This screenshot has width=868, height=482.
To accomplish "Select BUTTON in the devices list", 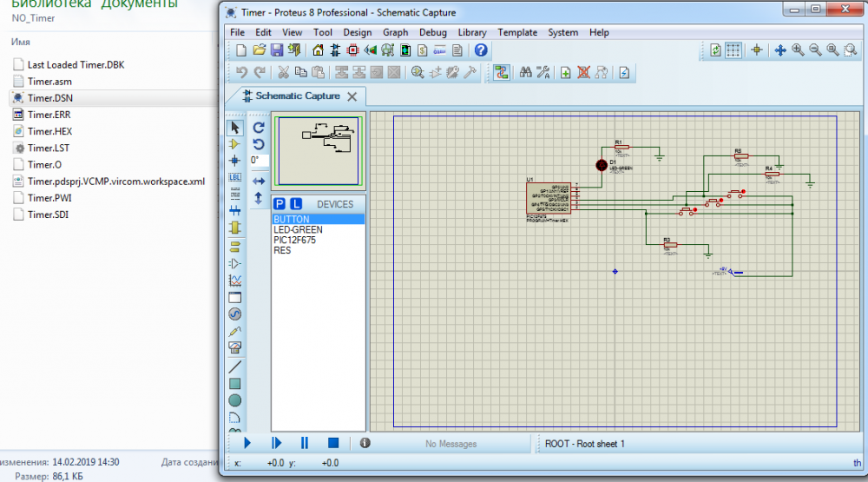I will (319, 220).
